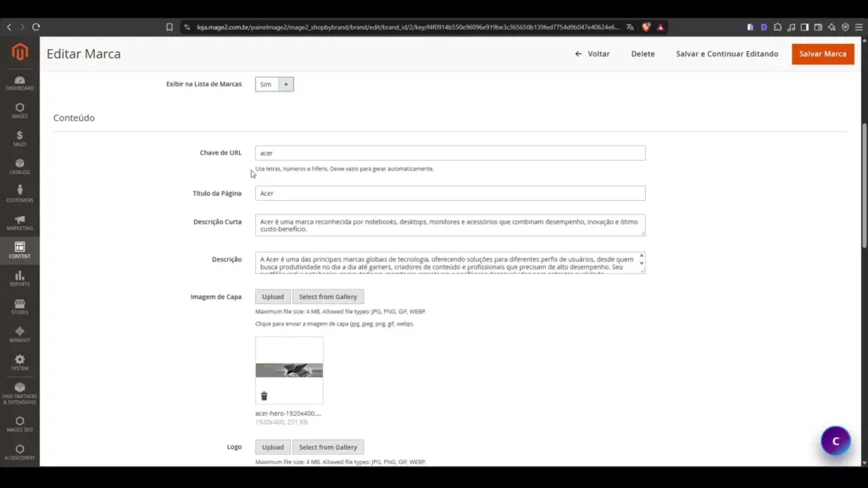
Task: Open the Magento logo home icon
Action: click(20, 52)
